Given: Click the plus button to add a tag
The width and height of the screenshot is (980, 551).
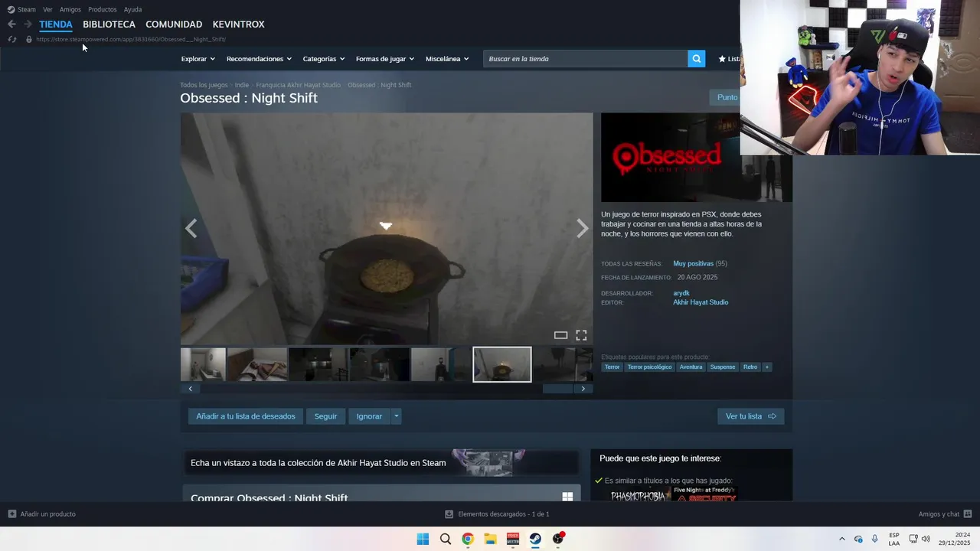Looking at the screenshot, I should point(766,367).
